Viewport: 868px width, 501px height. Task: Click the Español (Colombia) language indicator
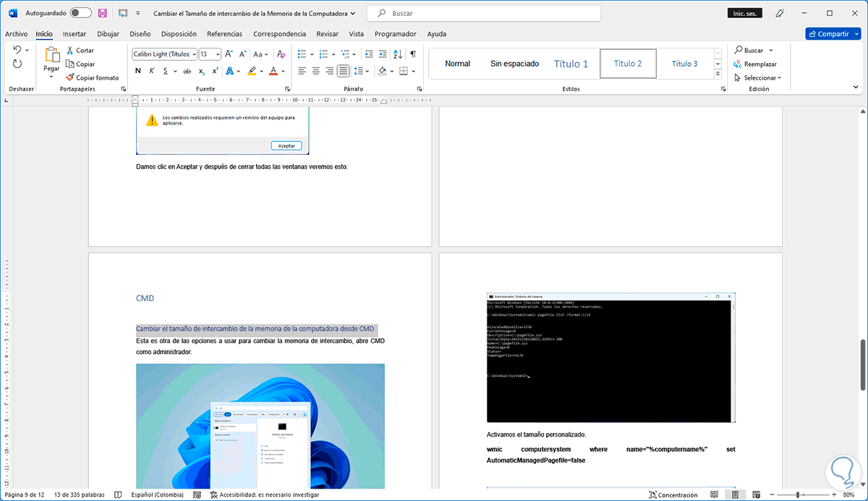[157, 495]
